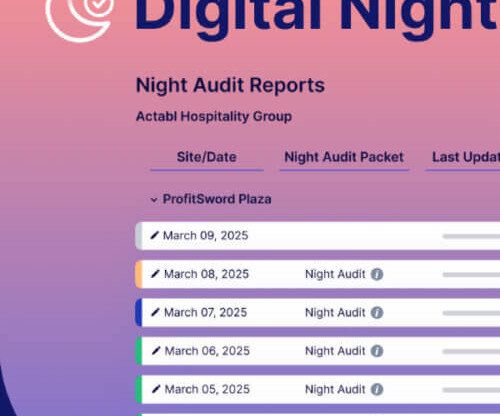Show info for March 07 Night Audit
The image size is (500, 416).
[x=377, y=313]
